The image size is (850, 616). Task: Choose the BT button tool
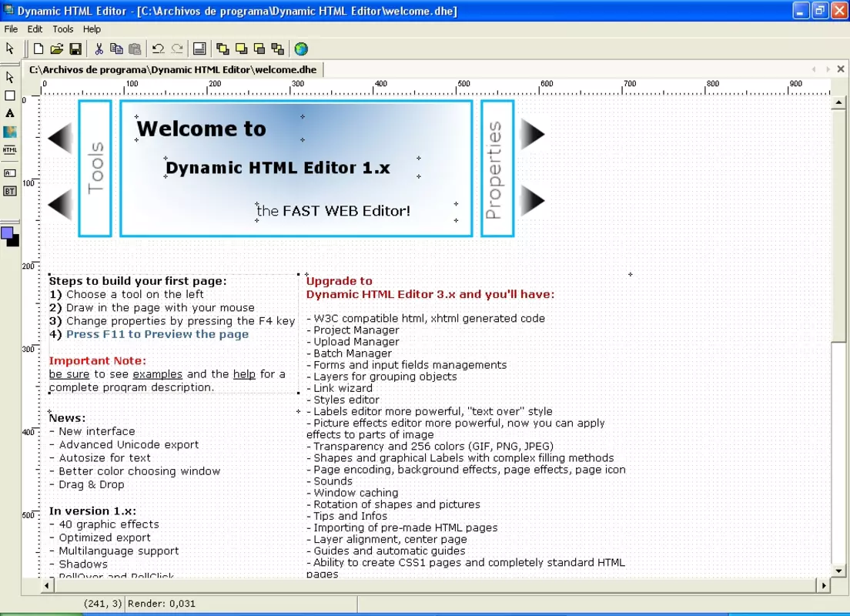point(10,191)
